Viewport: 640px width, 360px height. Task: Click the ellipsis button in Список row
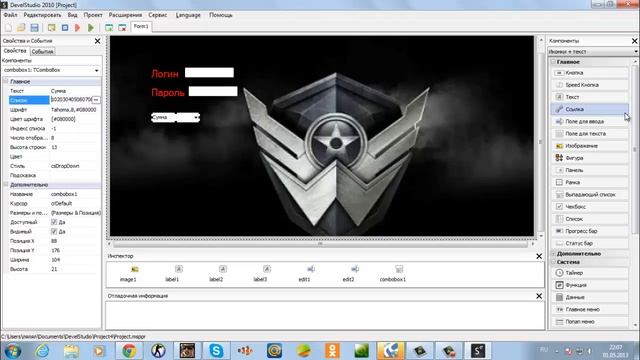96,100
